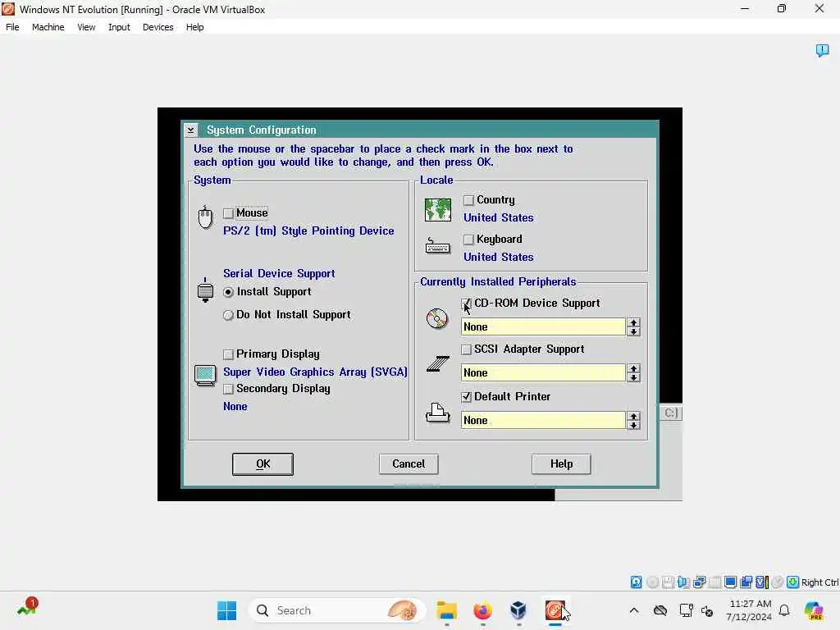Open the View menu
Image resolution: width=840 pixels, height=630 pixels.
tap(86, 27)
